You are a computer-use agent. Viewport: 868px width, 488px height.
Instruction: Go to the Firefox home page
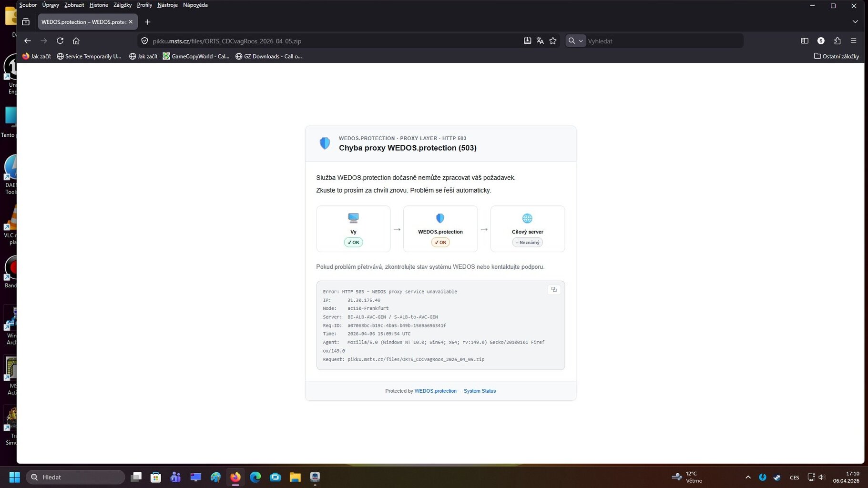click(x=76, y=41)
